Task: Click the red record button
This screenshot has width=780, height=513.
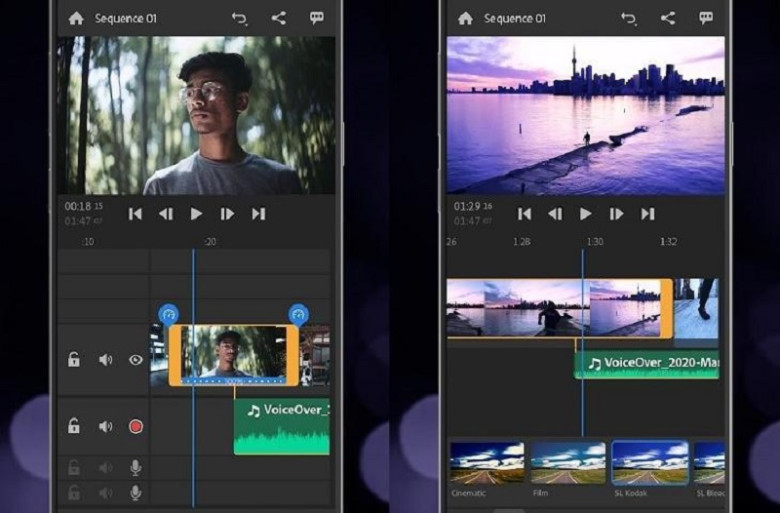Action: coord(136,426)
